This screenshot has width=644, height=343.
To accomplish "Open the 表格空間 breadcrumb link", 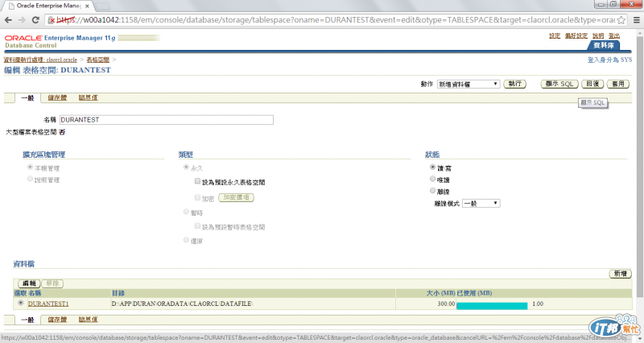I will click(x=97, y=60).
